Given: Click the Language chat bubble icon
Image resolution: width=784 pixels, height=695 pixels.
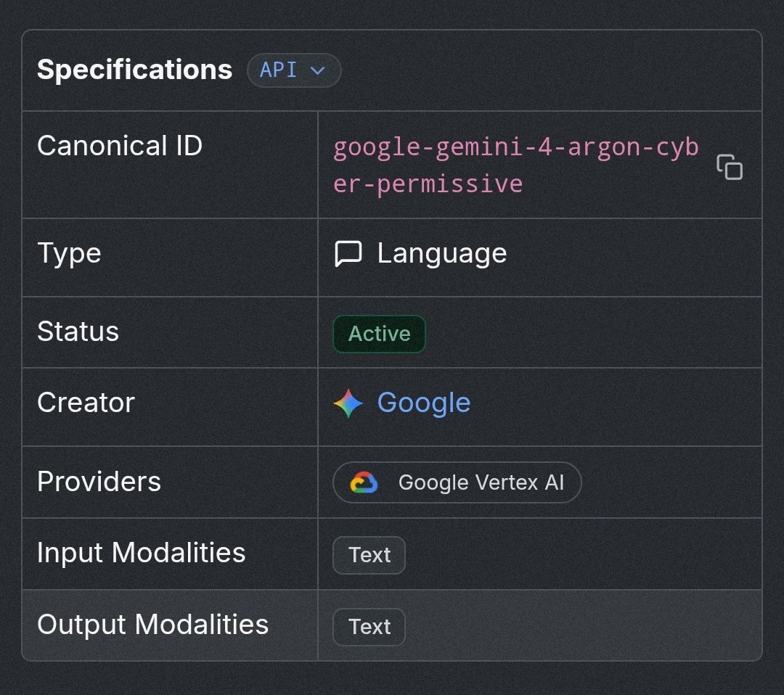Looking at the screenshot, I should pos(348,254).
